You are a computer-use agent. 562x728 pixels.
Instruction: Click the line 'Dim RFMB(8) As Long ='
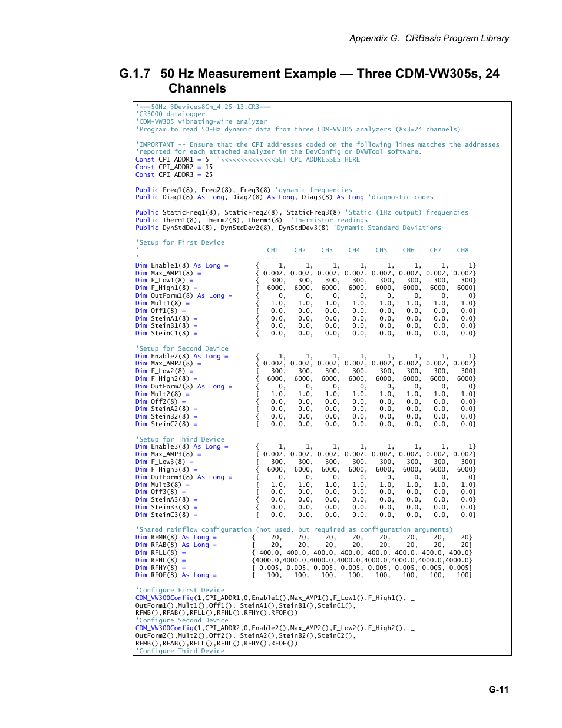pyautogui.click(x=304, y=538)
